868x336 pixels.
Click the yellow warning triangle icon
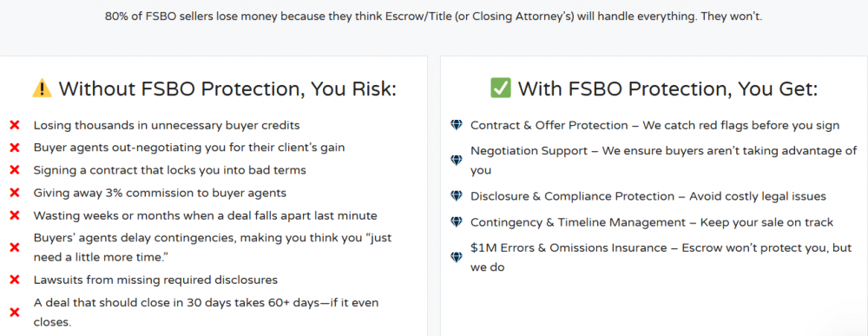(42, 88)
